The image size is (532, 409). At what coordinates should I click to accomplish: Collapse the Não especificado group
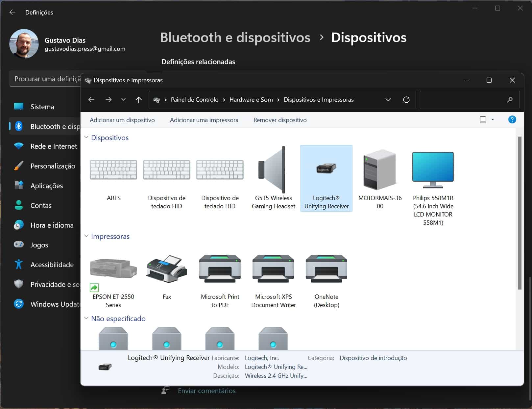point(86,318)
